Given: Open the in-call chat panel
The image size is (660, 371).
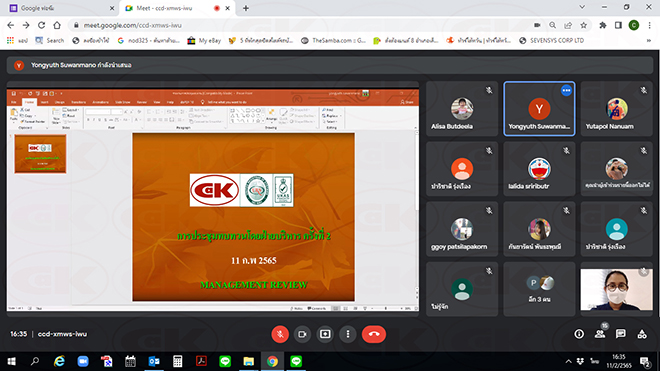Looking at the screenshot, I should (620, 334).
